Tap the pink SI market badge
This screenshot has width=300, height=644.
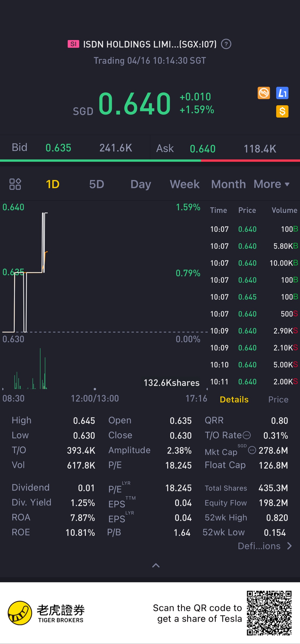[x=73, y=44]
